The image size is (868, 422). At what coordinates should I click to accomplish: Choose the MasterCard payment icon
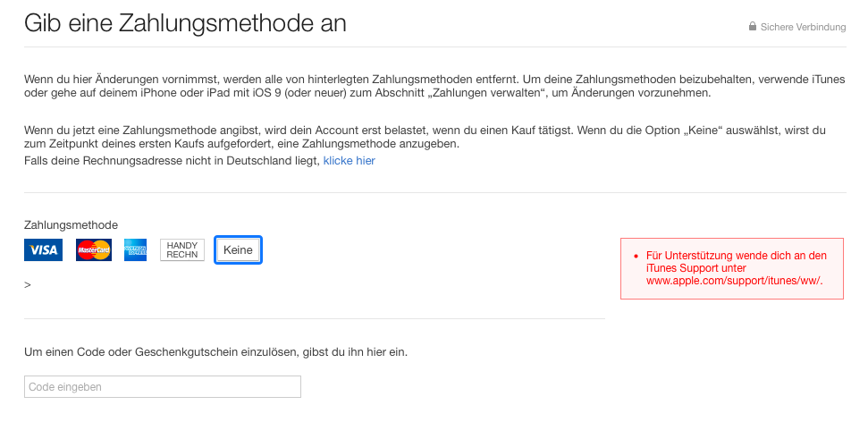pos(93,250)
